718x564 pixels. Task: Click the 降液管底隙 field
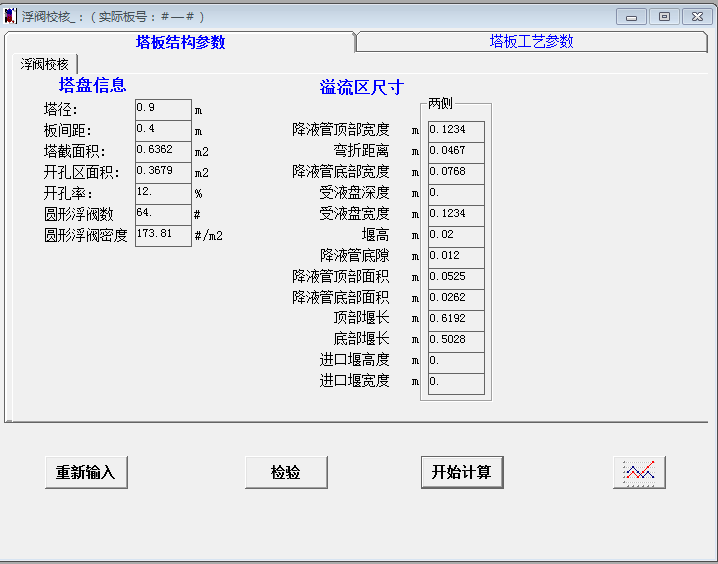point(456,258)
